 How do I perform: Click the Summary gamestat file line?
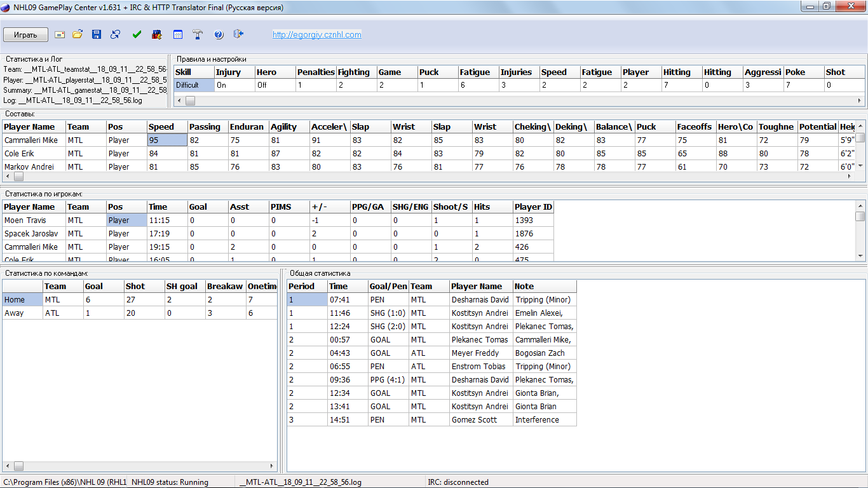85,90
